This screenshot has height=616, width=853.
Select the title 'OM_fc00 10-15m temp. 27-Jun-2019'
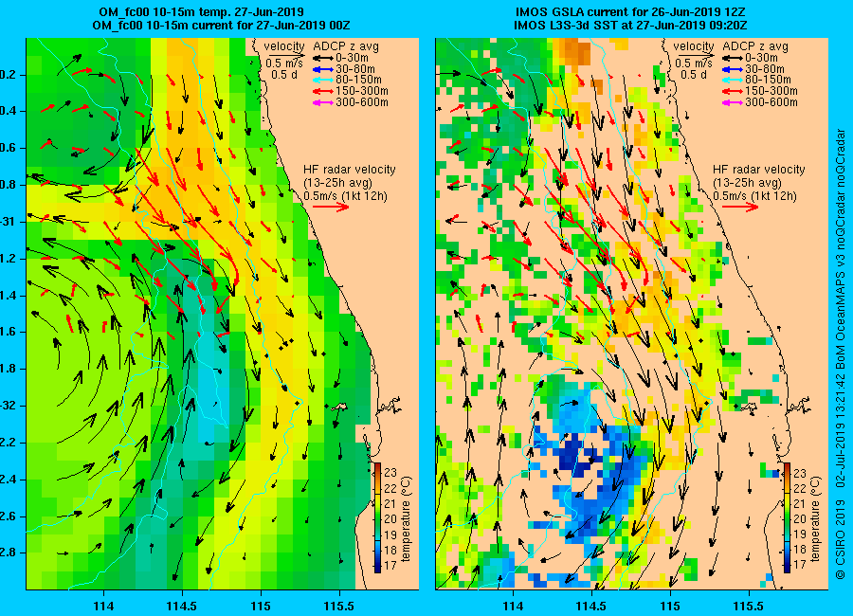(201, 12)
